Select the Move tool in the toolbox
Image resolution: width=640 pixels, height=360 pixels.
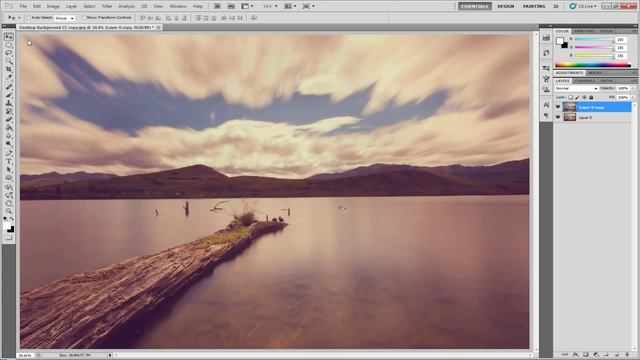(9, 37)
